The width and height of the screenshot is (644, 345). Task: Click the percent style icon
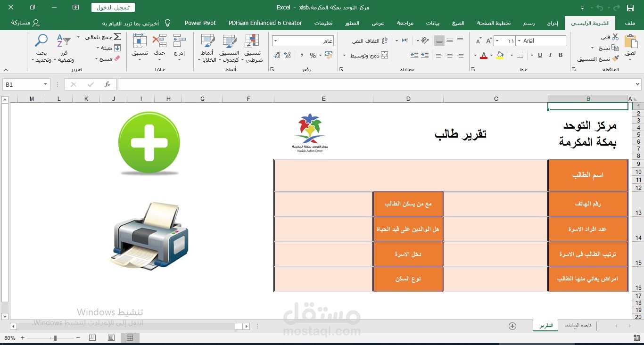313,55
